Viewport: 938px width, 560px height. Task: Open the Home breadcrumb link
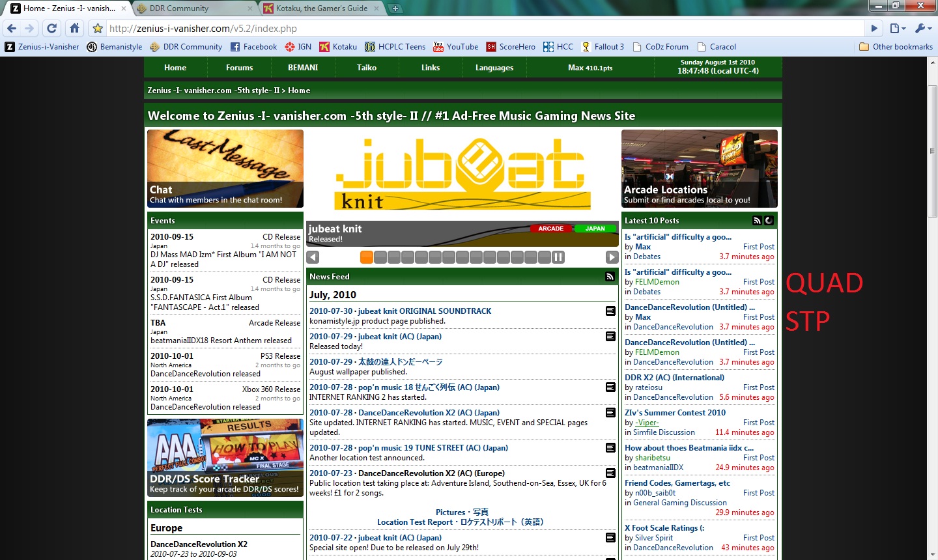pyautogui.click(x=299, y=91)
